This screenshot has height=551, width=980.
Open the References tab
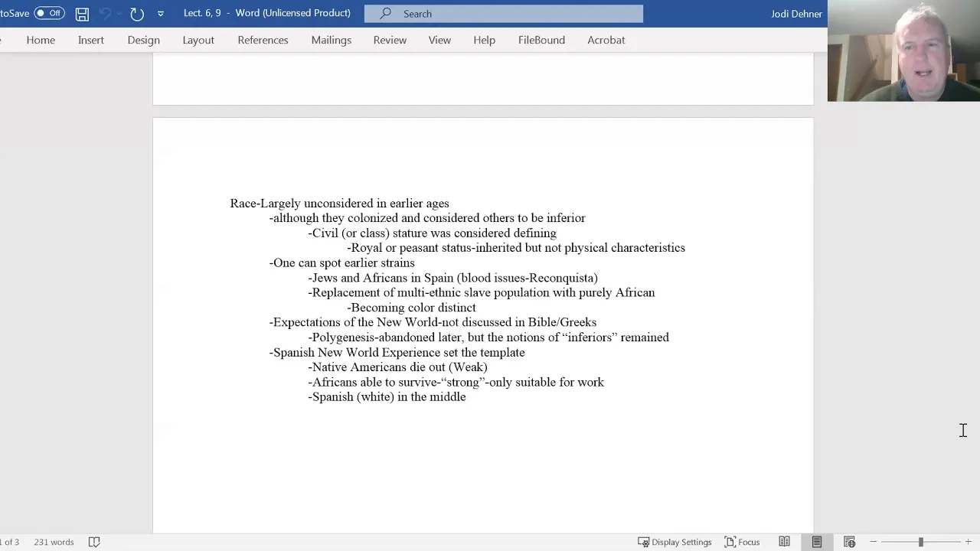(263, 40)
